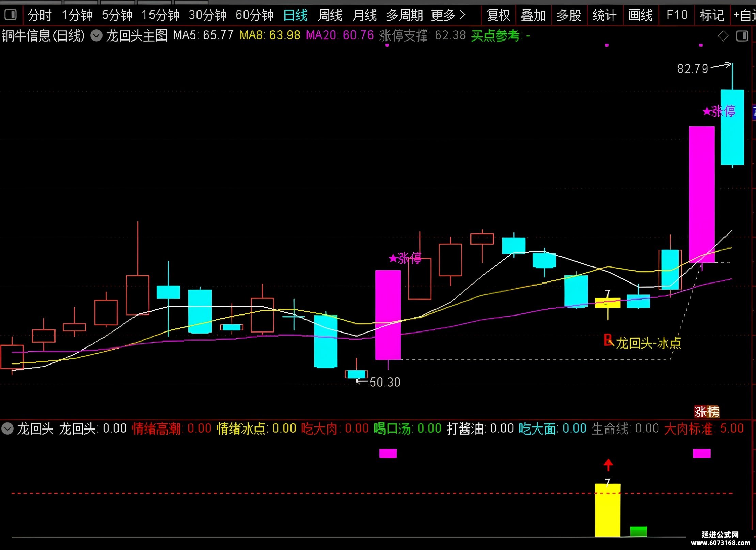
Task: Open the 画线 drawing tool
Action: pyautogui.click(x=641, y=15)
